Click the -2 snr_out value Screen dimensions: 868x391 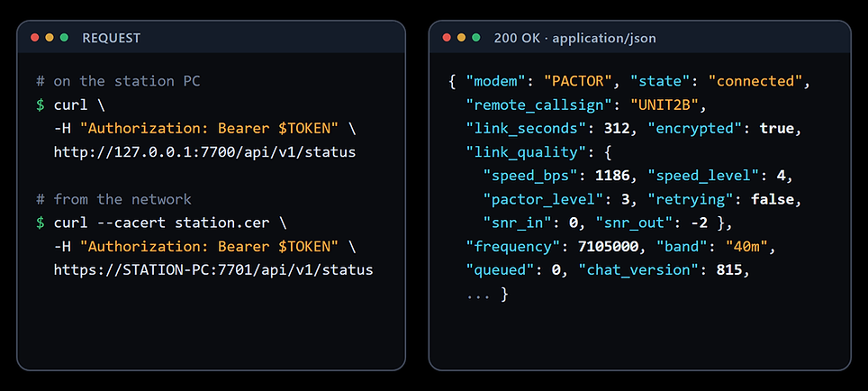click(698, 223)
